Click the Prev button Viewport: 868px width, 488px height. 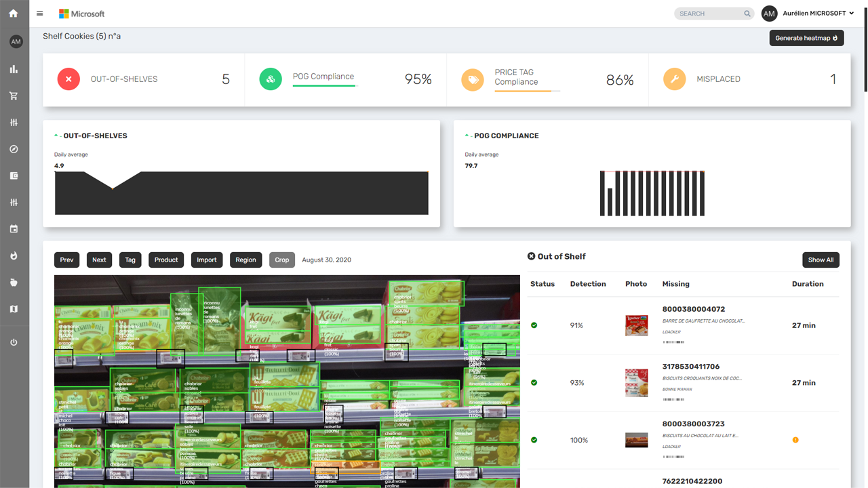[66, 260]
